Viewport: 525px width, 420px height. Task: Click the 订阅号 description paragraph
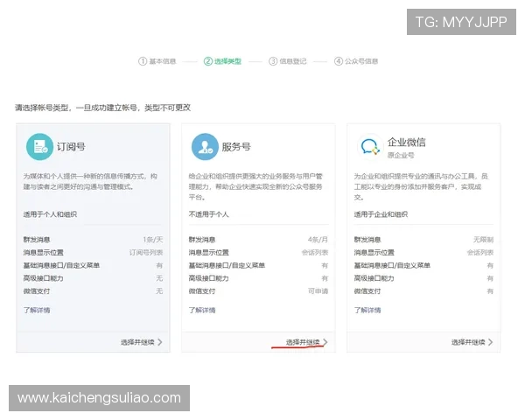coord(90,181)
